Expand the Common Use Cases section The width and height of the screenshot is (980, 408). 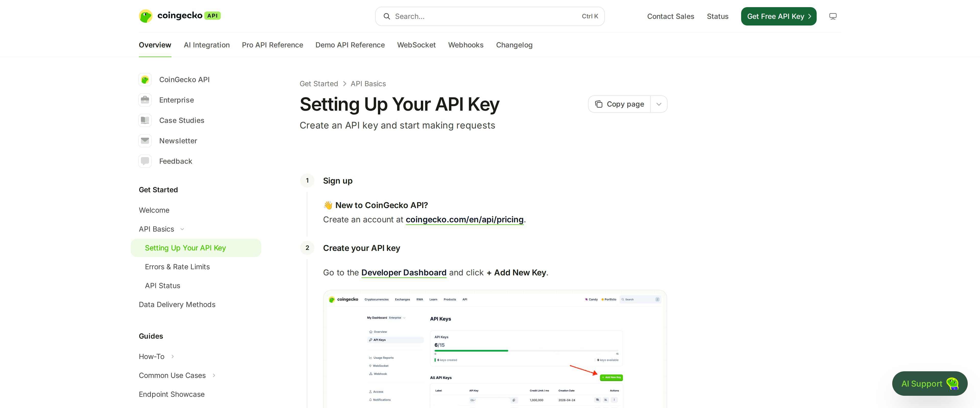pyautogui.click(x=214, y=375)
